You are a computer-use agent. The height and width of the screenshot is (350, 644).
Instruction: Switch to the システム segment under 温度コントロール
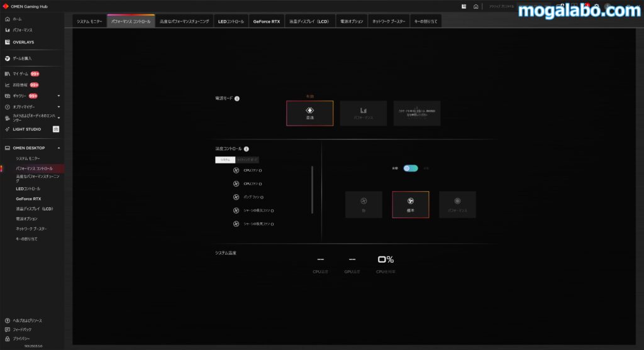(x=225, y=160)
